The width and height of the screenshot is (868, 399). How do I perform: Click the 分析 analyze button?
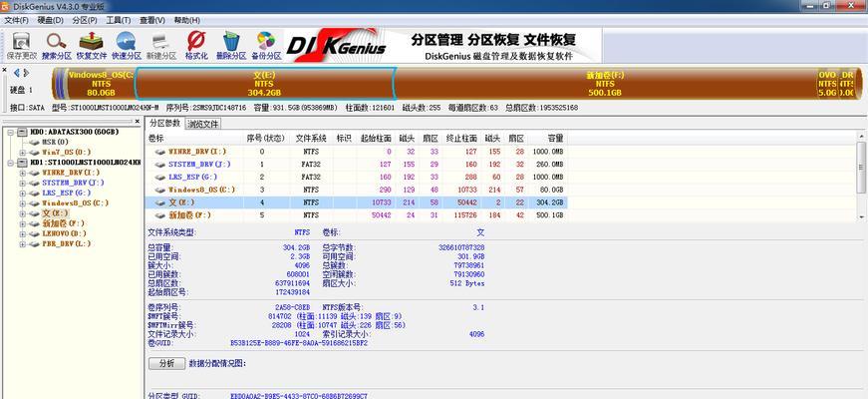[167, 363]
